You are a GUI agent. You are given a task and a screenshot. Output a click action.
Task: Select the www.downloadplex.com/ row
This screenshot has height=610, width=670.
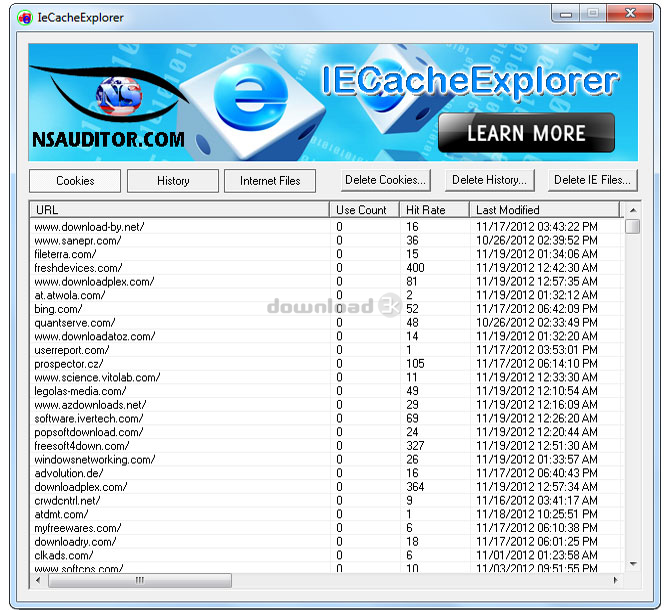click(327, 282)
